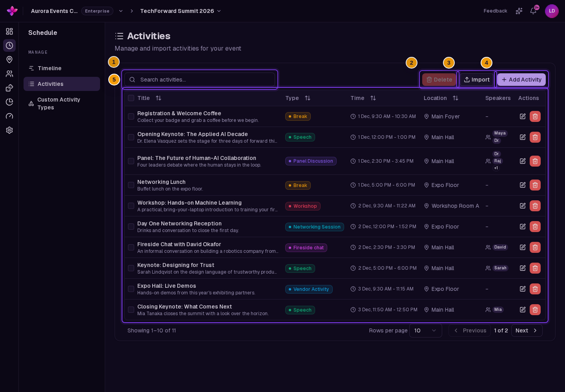
Task: Check the Panel: Future of Human-AI Collaboration row
Action: point(131,161)
